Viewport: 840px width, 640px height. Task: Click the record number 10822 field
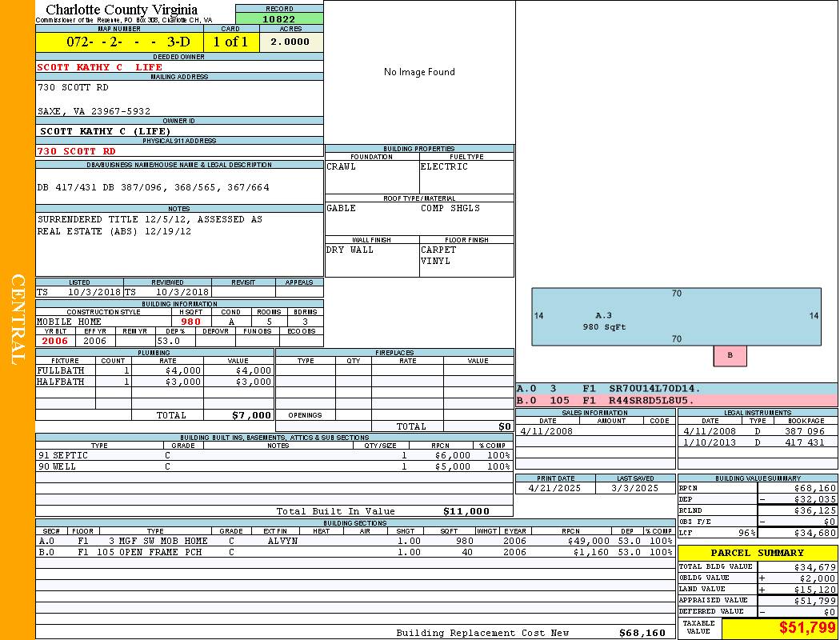click(x=279, y=18)
